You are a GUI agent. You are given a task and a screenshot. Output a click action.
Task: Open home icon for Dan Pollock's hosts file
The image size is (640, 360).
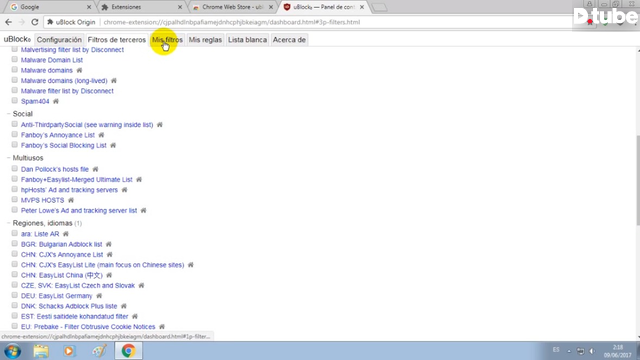95,169
